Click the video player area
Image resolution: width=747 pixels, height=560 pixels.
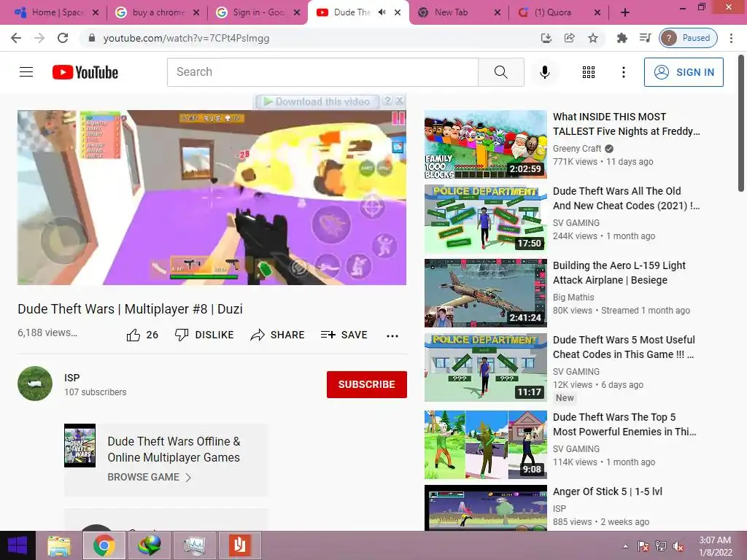pos(212,198)
